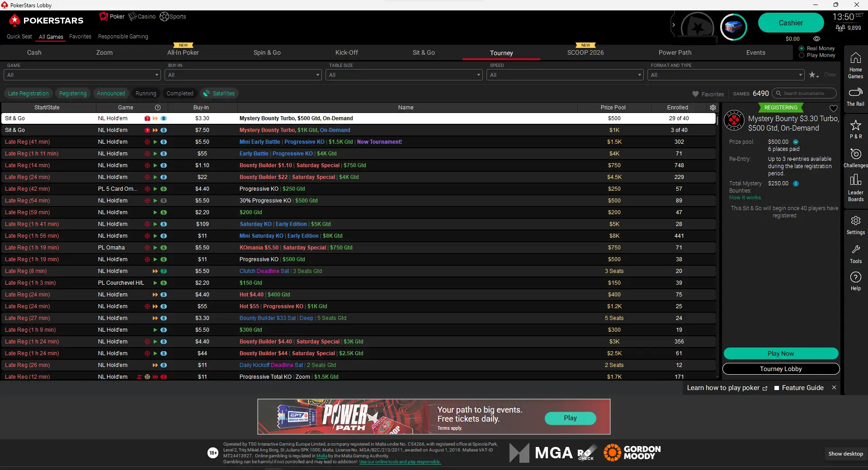Image resolution: width=868 pixels, height=470 pixels.
Task: Open the Challenges panel
Action: point(855,158)
